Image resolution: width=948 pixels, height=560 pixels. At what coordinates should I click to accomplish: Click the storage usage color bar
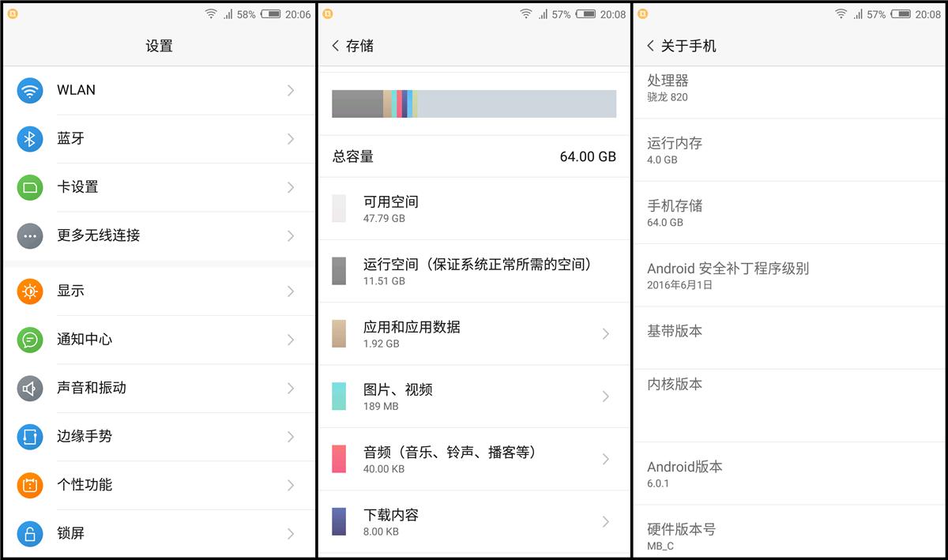click(x=474, y=103)
